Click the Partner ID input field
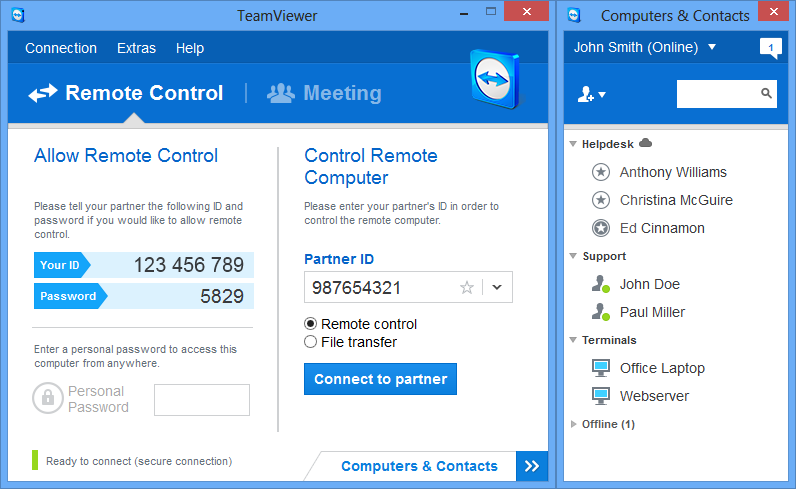796x489 pixels. 408,287
